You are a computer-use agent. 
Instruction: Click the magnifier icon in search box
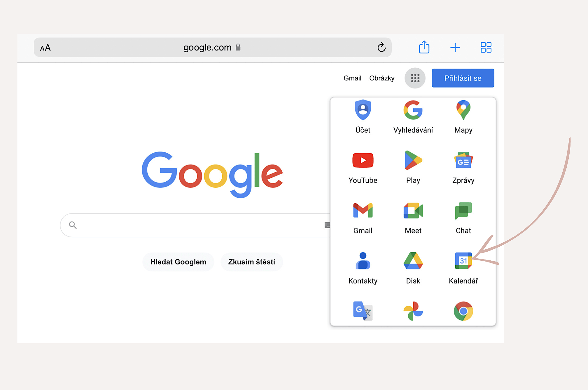(x=73, y=225)
